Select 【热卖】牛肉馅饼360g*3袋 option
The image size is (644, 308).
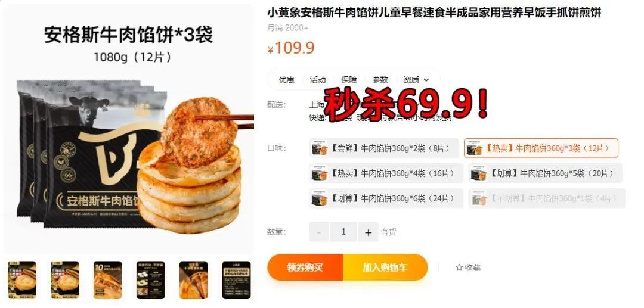pos(541,148)
